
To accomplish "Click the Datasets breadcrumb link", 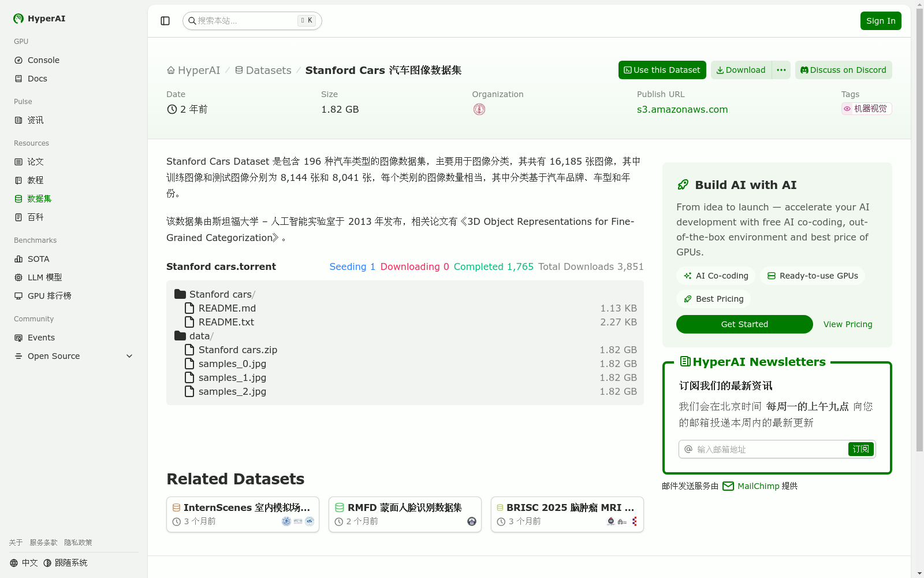I will click(x=263, y=70).
